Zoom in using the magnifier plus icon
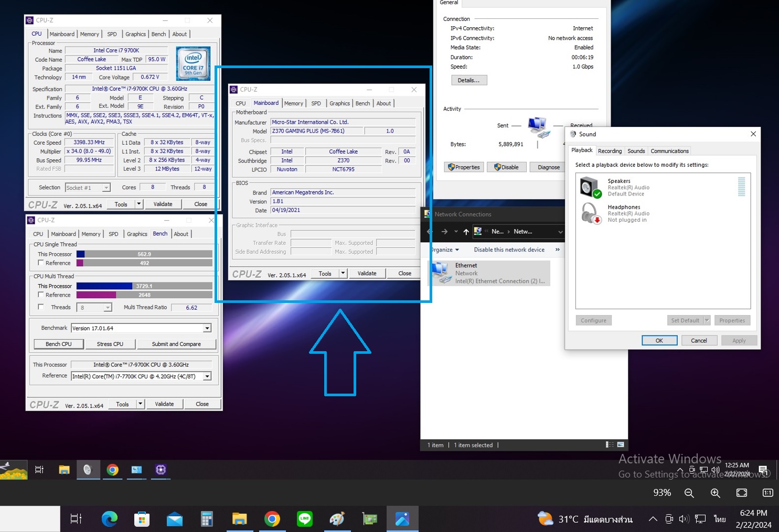This screenshot has height=532, width=779. click(715, 493)
